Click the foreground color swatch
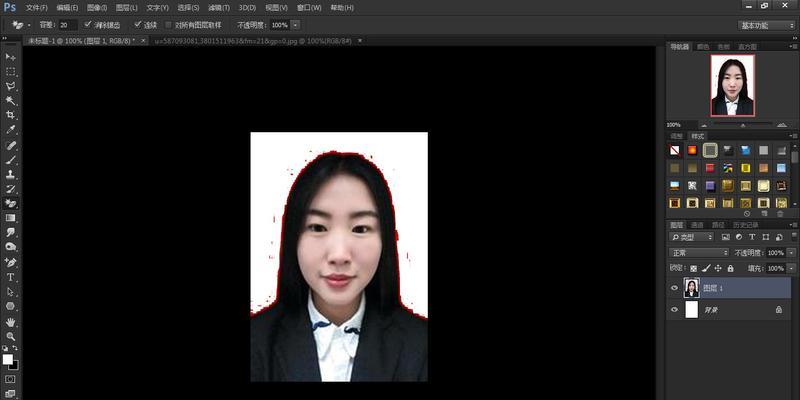This screenshot has height=400, width=800. [x=7, y=359]
